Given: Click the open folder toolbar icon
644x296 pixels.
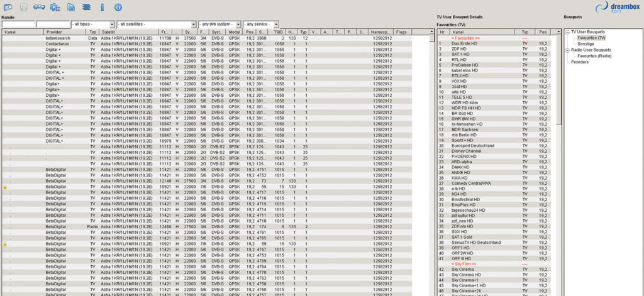Looking at the screenshot, I should (7, 7).
